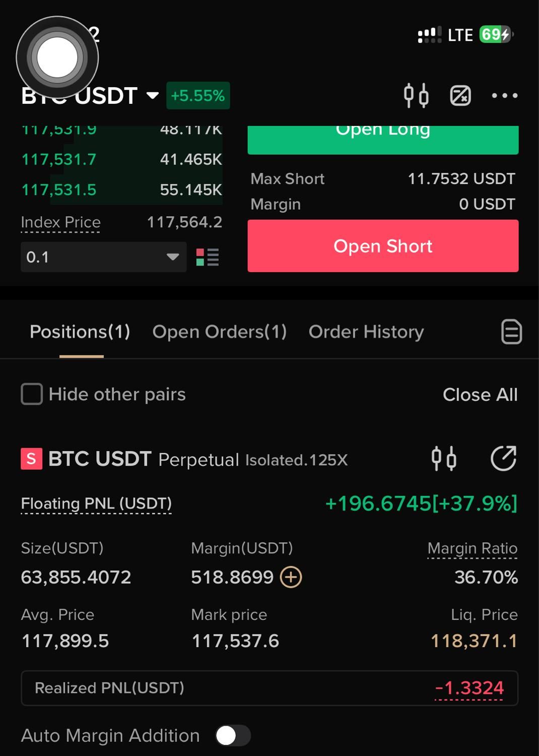The image size is (539, 756).
Task: Tap the Realized PNL value -1.3324
Action: [469, 688]
